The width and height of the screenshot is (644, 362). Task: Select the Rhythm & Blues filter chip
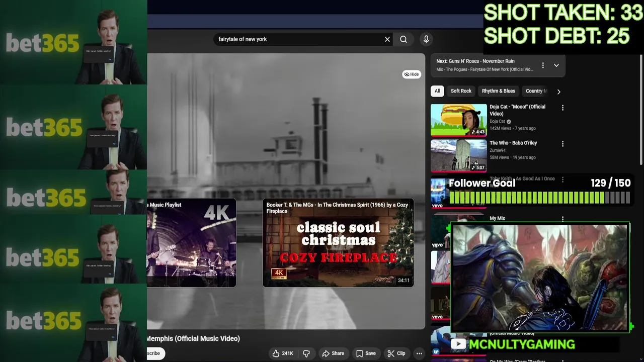click(499, 91)
